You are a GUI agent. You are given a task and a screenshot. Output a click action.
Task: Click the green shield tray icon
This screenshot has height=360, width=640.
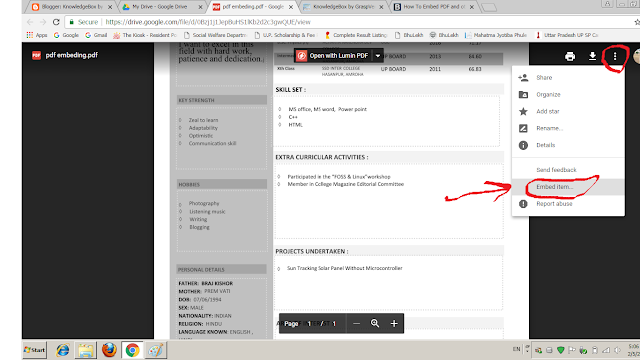click(560, 350)
